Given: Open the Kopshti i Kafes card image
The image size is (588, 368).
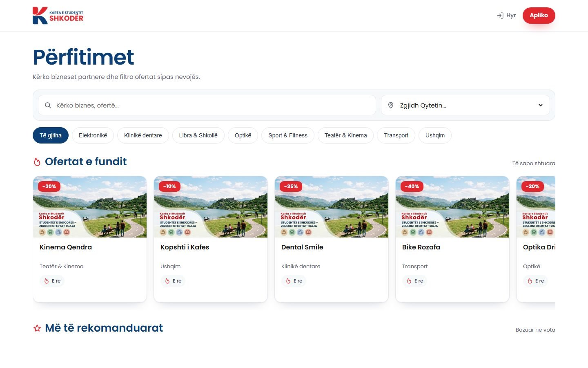Looking at the screenshot, I should coord(211,207).
